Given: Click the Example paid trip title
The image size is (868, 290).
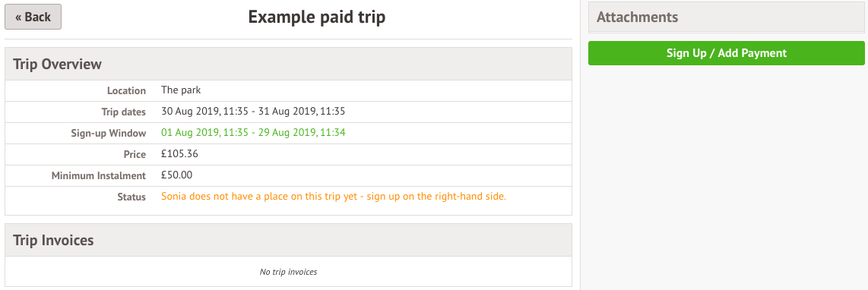Looking at the screenshot, I should coord(317,17).
